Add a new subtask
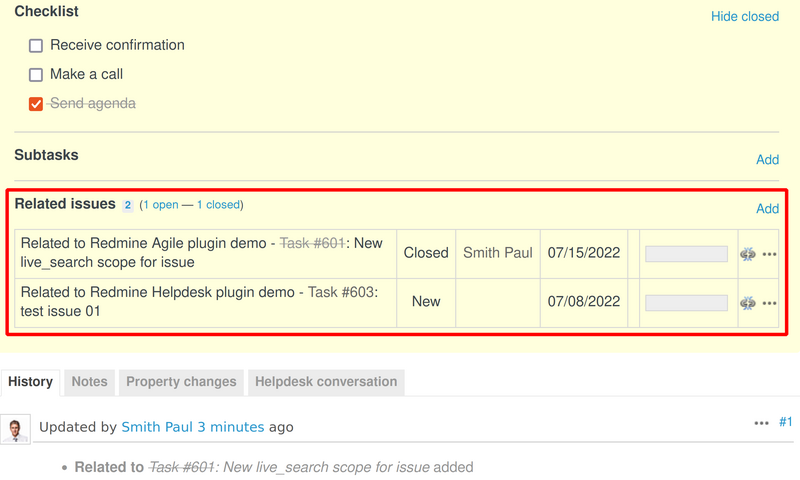Screen dimensions: 800x480 [767, 160]
